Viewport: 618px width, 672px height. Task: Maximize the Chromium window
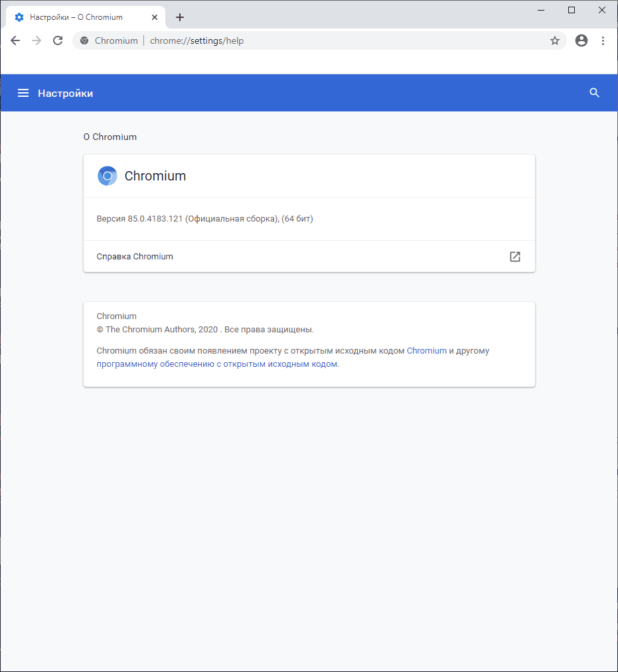coord(572,10)
